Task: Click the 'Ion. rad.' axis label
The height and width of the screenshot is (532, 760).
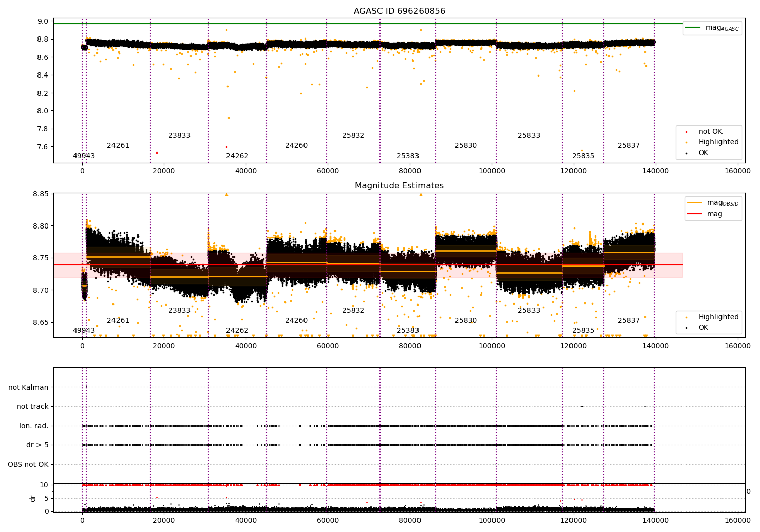Action: 34,426
